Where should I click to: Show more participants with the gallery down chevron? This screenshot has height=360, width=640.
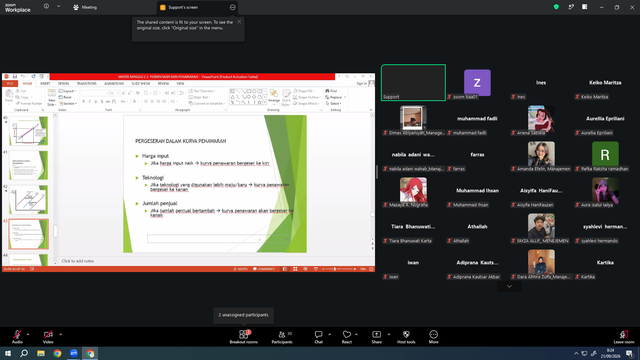[509, 287]
